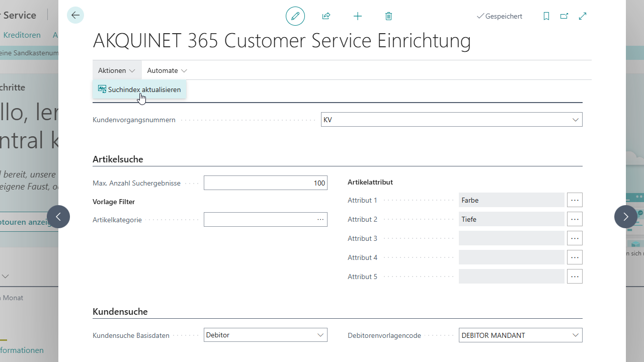This screenshot has height=362, width=644.
Task: Open Kreditoren in background navigation
Action: (x=22, y=35)
